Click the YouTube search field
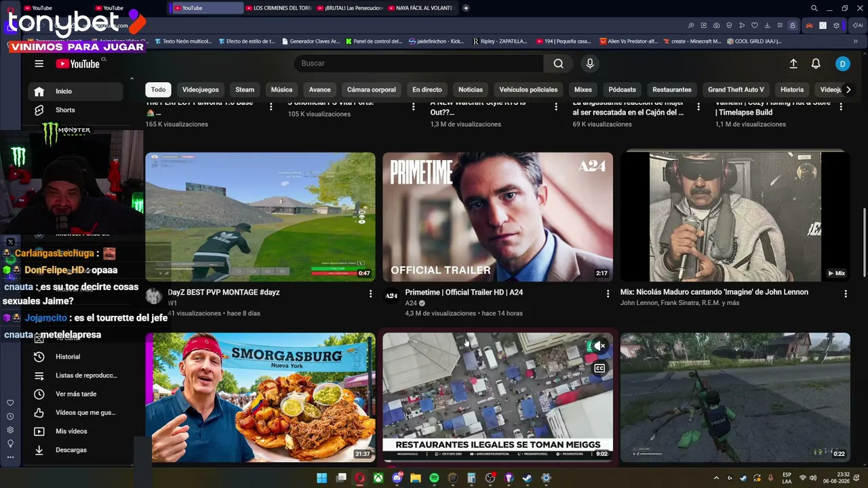 [x=419, y=63]
